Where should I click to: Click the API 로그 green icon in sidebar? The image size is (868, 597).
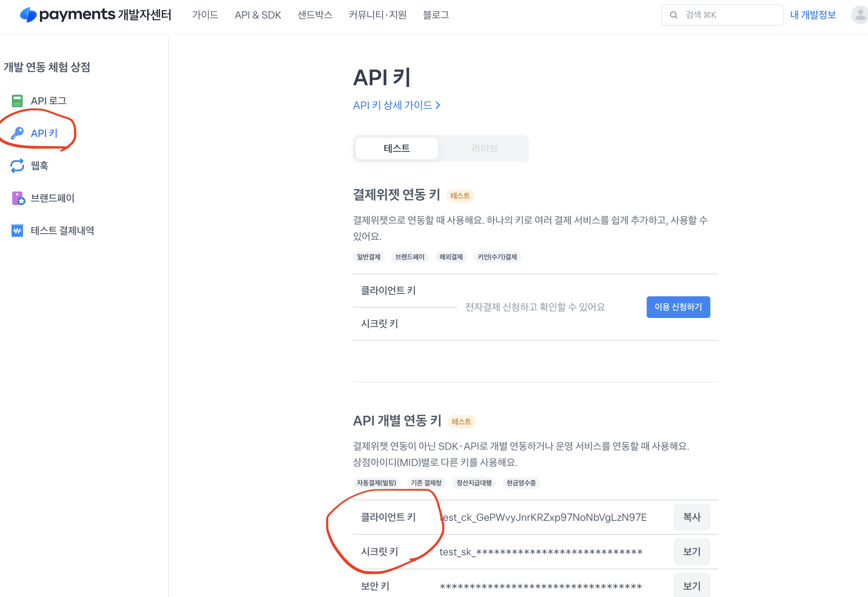(17, 101)
